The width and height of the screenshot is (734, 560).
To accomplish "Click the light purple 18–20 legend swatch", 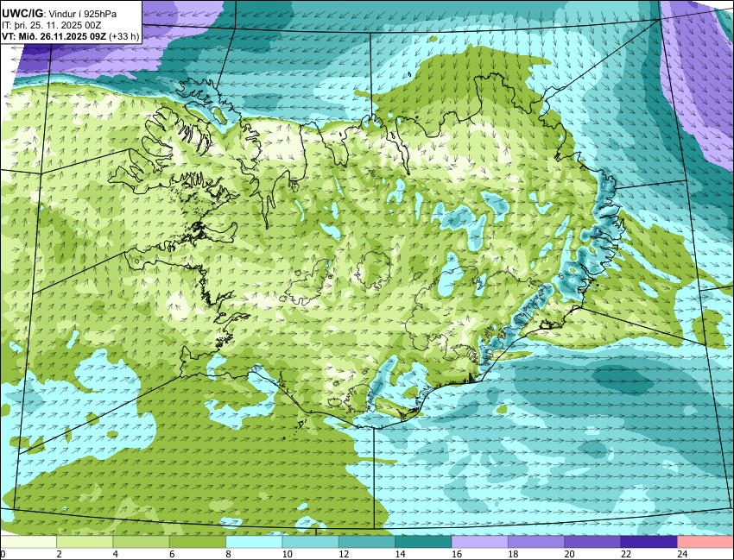I will point(536,542).
